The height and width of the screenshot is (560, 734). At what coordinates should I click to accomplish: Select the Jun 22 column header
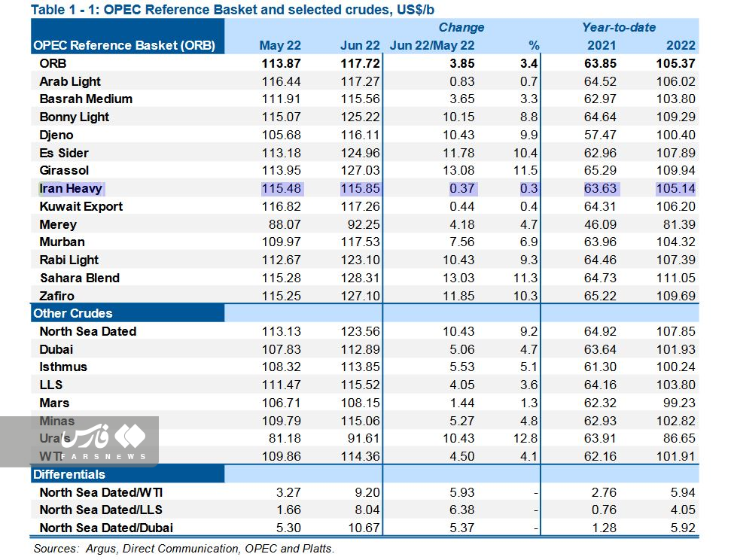pos(360,46)
